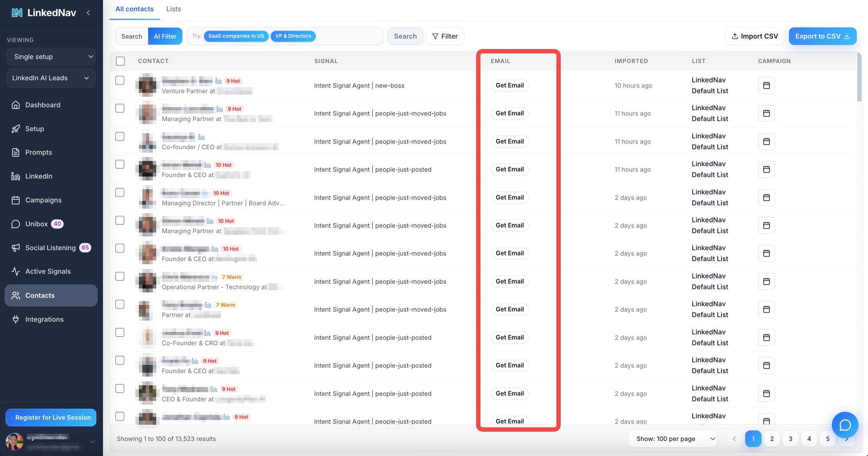
Task: Click the Setup rocket icon
Action: pos(16,129)
